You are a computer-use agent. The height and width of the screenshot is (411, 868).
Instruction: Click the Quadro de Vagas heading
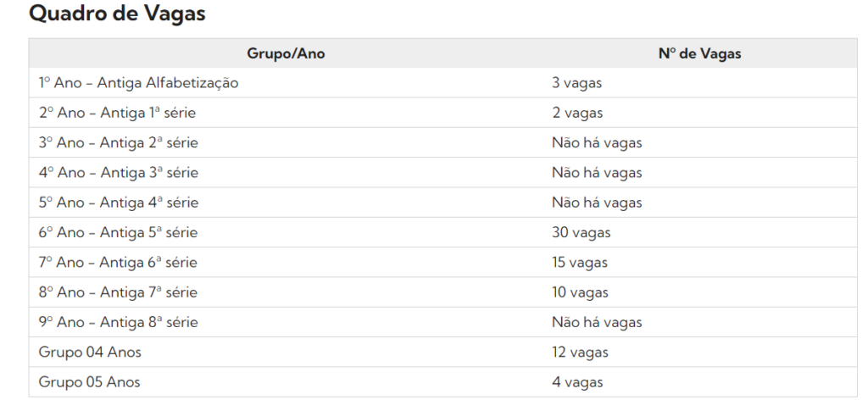pos(117,14)
